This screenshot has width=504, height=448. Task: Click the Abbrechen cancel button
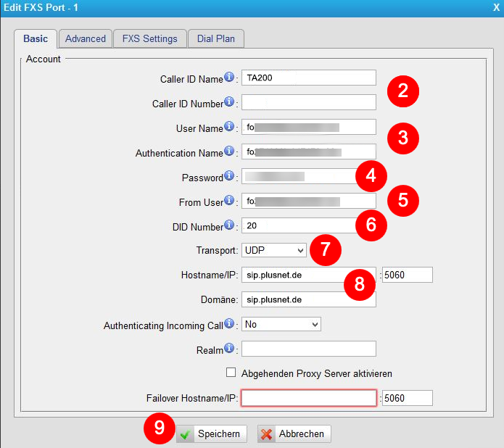[x=294, y=434]
